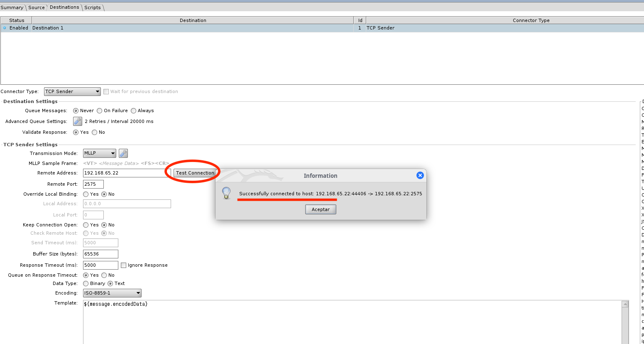
Task: Click Aceptar in the Information dialog
Action: pos(321,209)
